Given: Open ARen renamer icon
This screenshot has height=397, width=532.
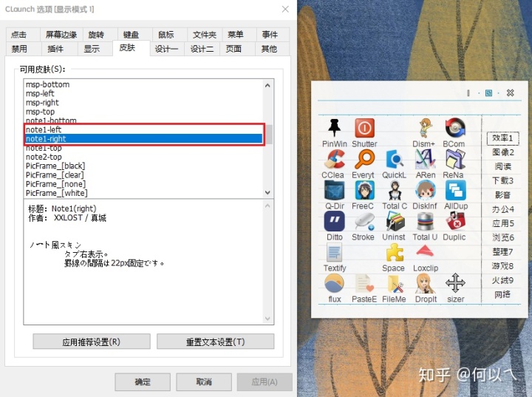Looking at the screenshot, I should pos(425,159).
